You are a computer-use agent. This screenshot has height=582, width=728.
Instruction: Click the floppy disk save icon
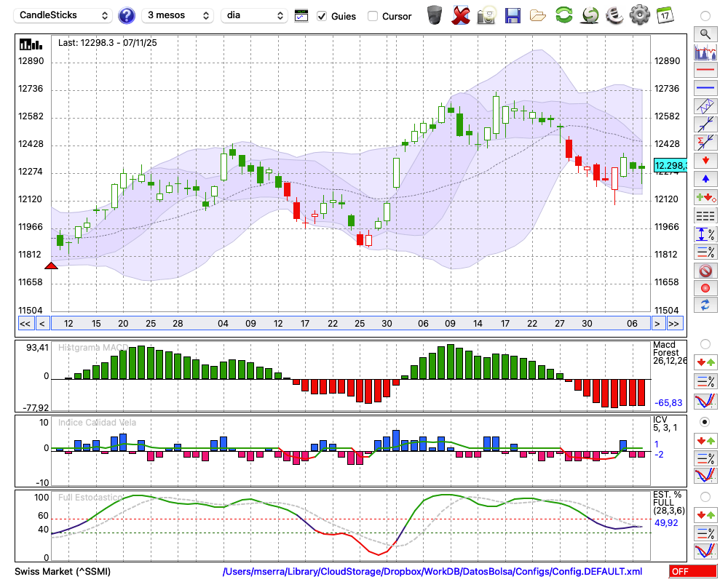tap(513, 15)
